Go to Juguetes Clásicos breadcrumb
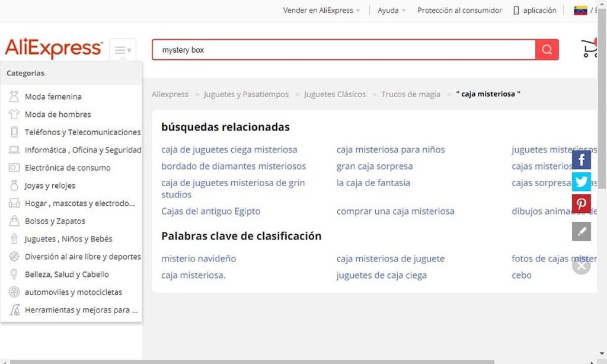 click(x=335, y=94)
